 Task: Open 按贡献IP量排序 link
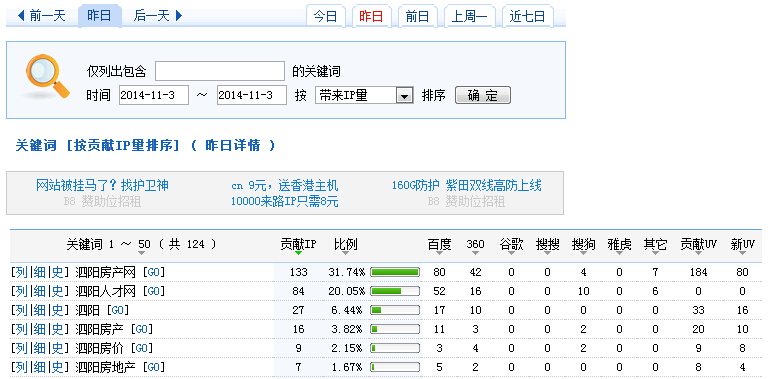coord(122,145)
